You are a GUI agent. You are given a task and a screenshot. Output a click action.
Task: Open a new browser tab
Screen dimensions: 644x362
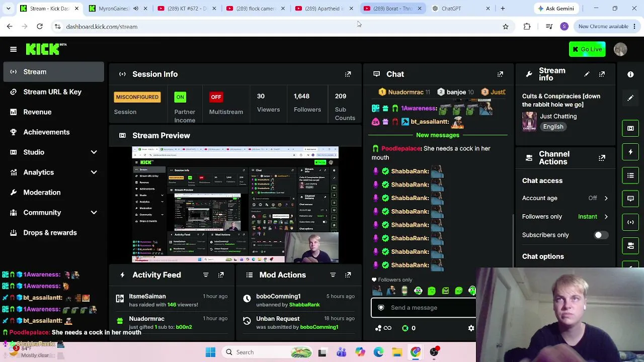(503, 9)
